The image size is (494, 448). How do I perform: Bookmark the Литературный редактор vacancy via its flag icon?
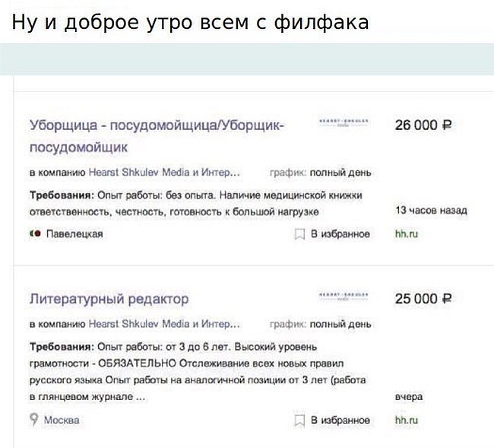[x=299, y=420]
